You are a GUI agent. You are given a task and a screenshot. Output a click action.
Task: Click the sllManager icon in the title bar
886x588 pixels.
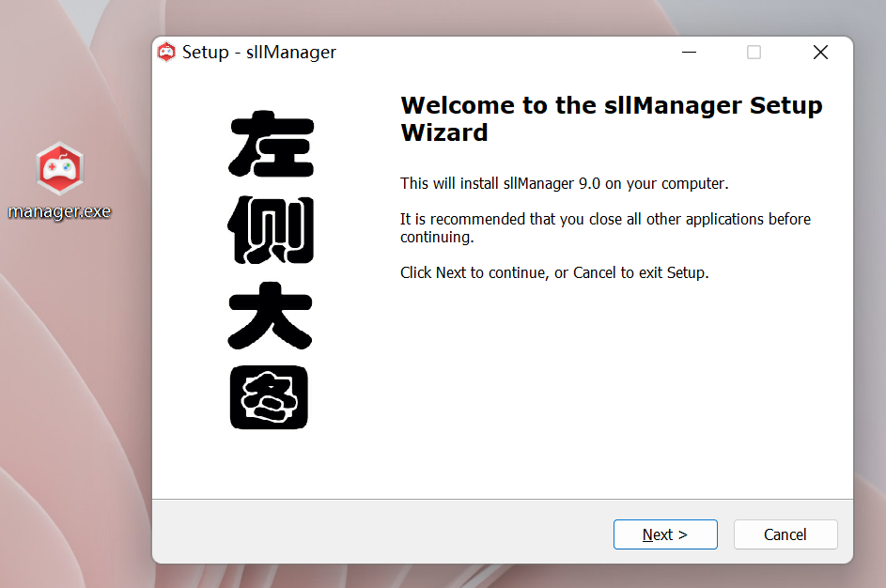coord(166,53)
